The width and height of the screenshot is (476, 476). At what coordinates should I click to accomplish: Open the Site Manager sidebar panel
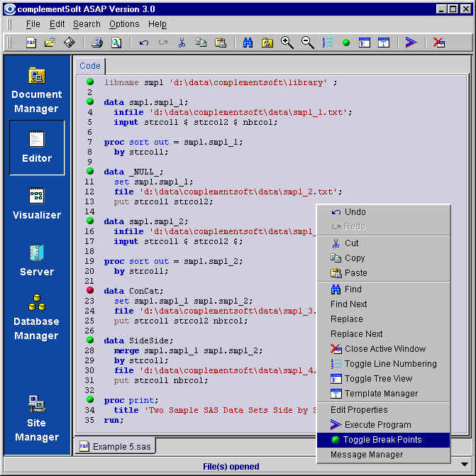tap(37, 419)
